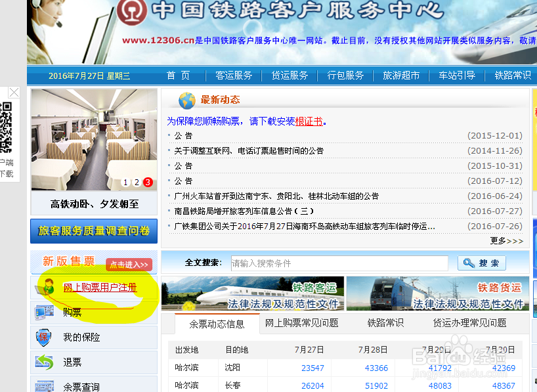Open the 货运服务 menu
Screen dimensions: 537x392
tap(290, 76)
